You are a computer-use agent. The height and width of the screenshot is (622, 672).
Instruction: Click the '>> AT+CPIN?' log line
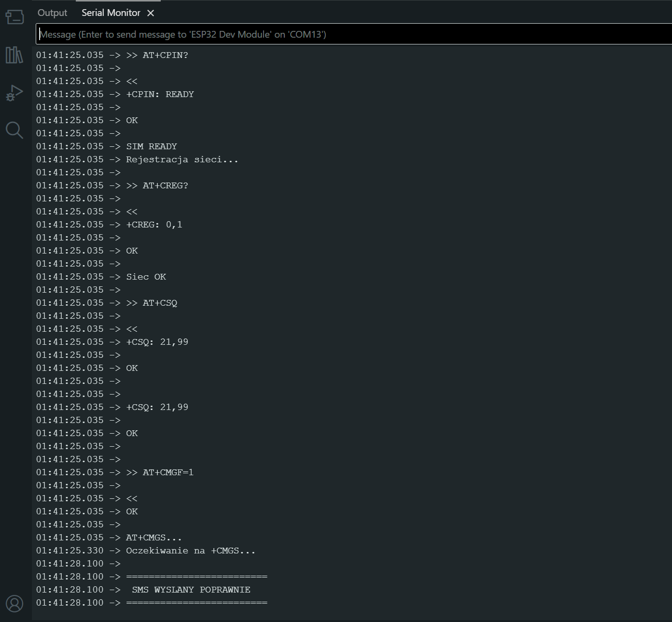(157, 55)
